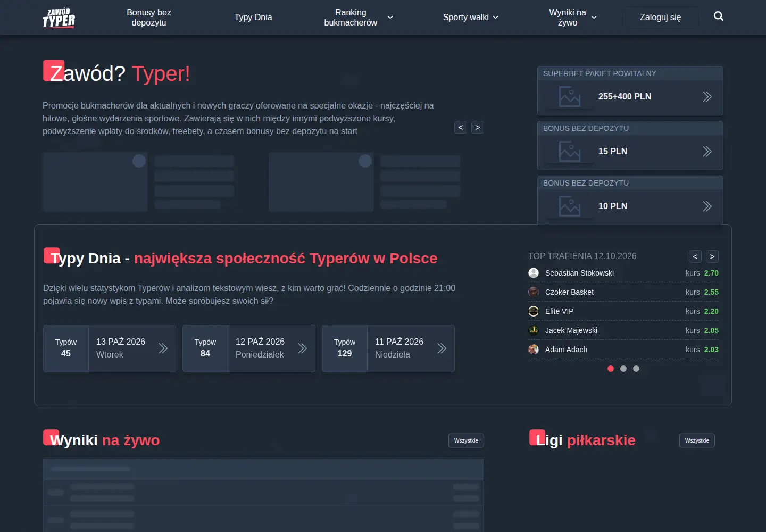The height and width of the screenshot is (532, 766).
Task: Open Bonusy bez depozytu menu item
Action: [x=149, y=18]
